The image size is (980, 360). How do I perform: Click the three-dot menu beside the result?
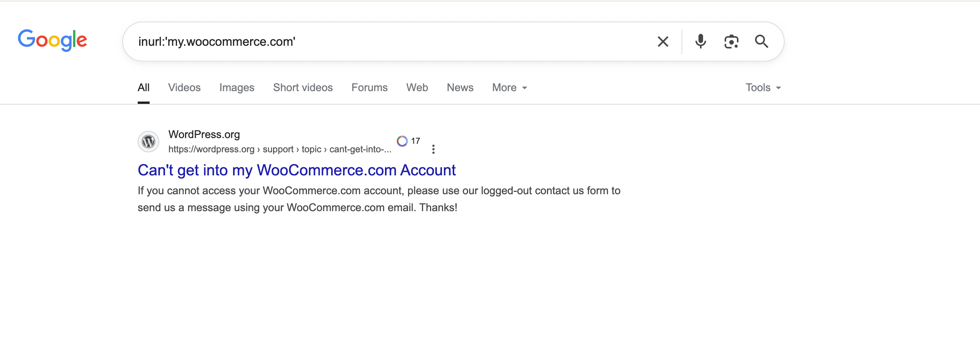tap(433, 149)
